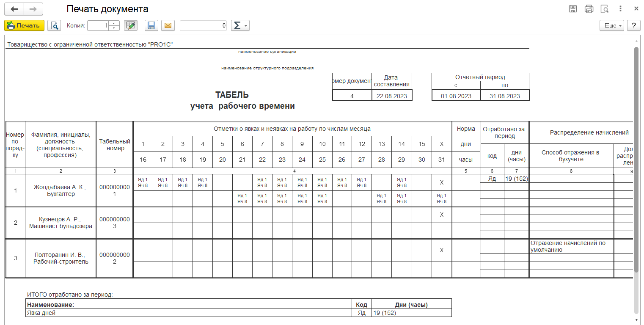Select personnel number 000000000 3 cell
Image resolution: width=644 pixels, height=325 pixels.
(115, 223)
